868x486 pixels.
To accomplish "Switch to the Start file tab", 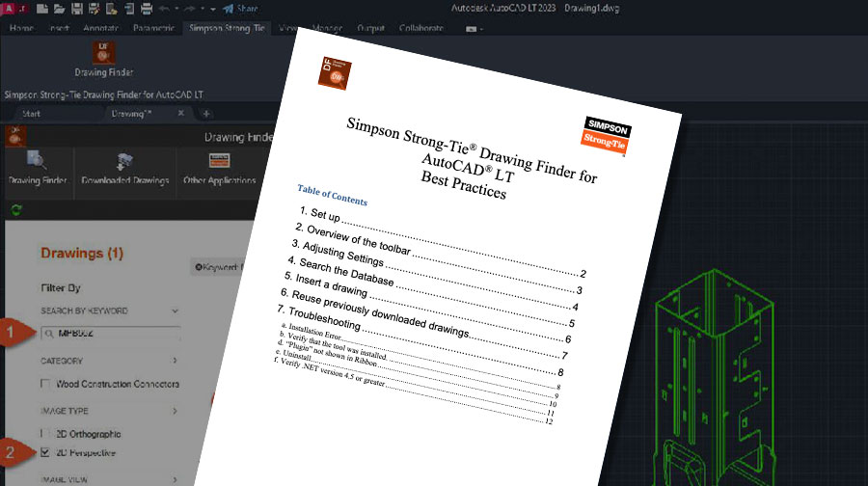I will pos(31,114).
